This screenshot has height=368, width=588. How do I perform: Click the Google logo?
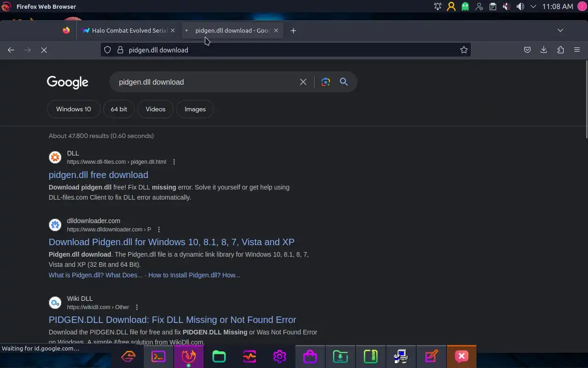coord(68,82)
